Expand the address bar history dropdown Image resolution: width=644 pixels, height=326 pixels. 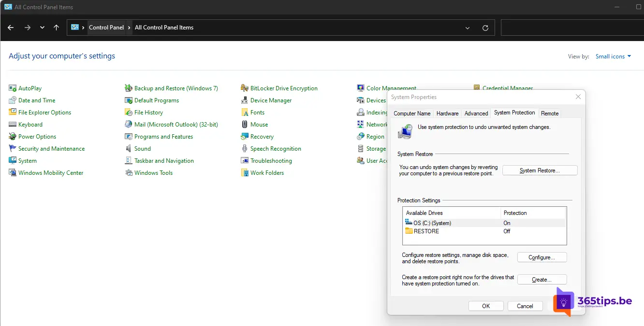[468, 28]
